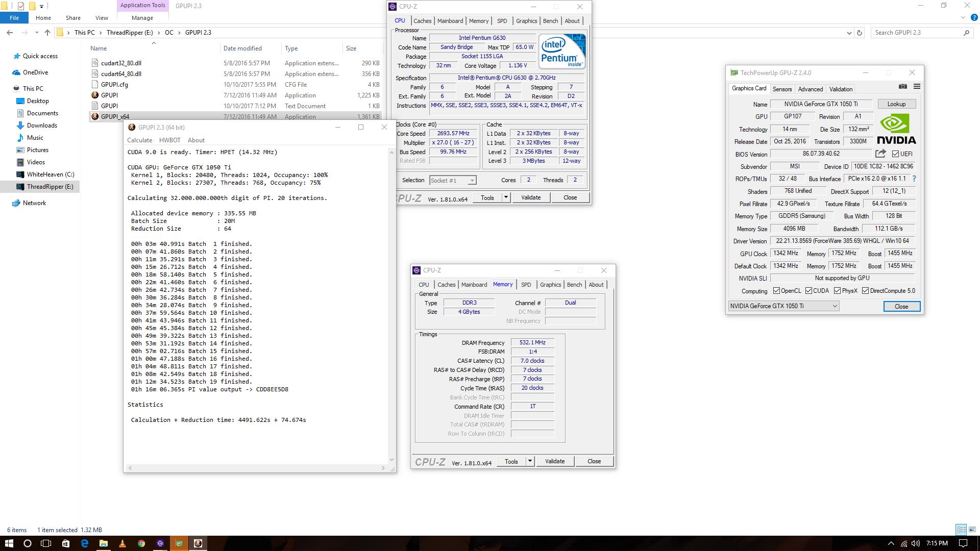Screen dimensions: 980x551
Task: Open the GPU-Z hamburger menu
Action: pyautogui.click(x=917, y=87)
